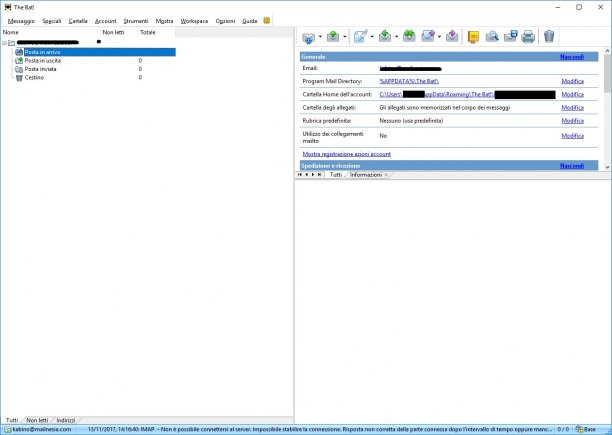Click the IMAP connection error status message
The height and width of the screenshot is (435, 612).
320,430
